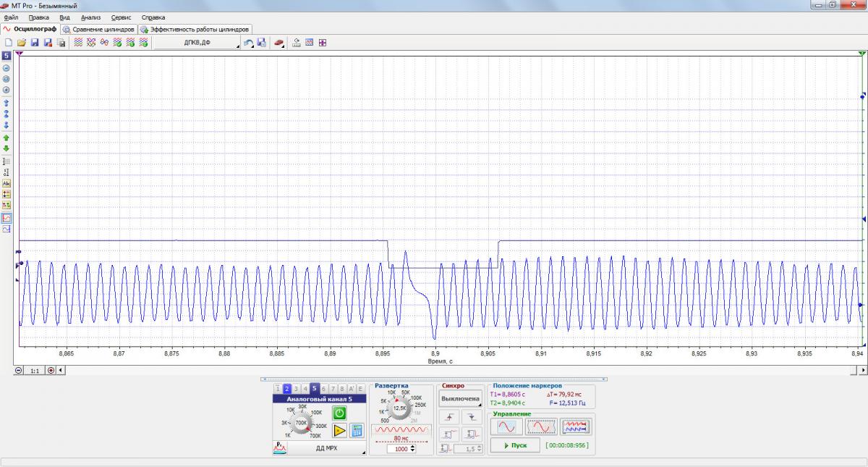Open file with yellow folder icon
The height and width of the screenshot is (467, 868).
(21, 43)
